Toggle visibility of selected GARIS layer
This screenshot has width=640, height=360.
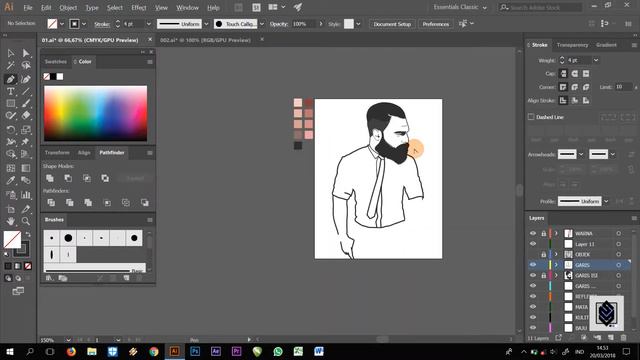pos(533,265)
